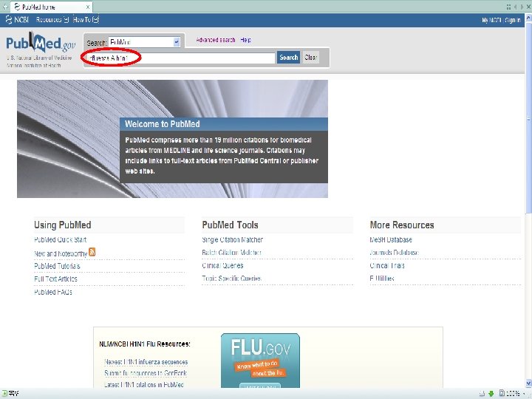Close the PubMed home tab
The image size is (532, 399).
pos(88,7)
